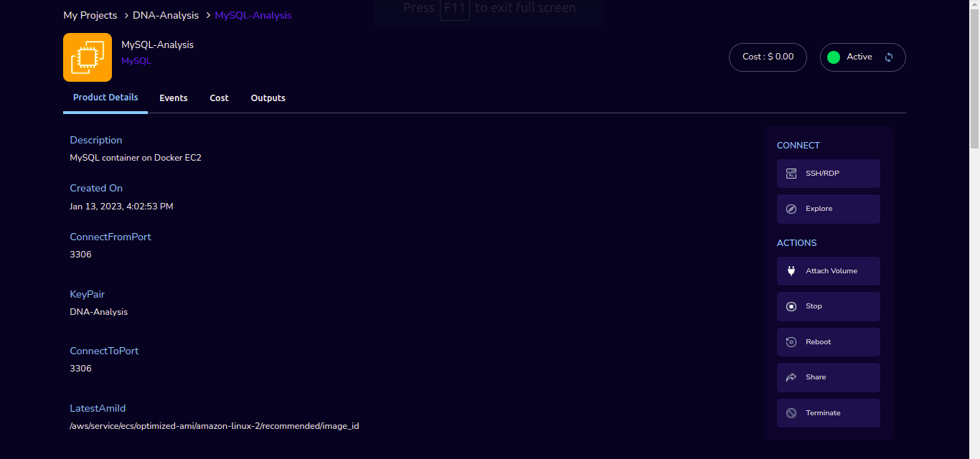Click the refresh status icon beside Active
This screenshot has width=980, height=459.
coord(889,57)
